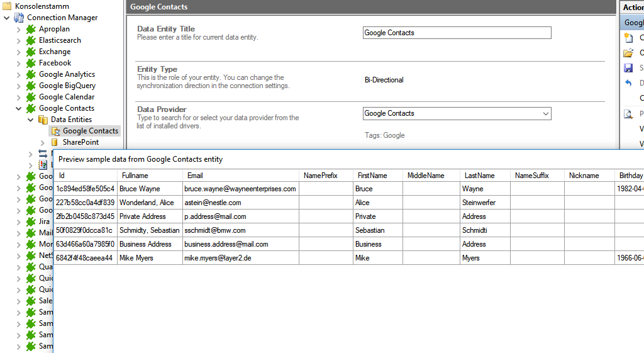Click the Facebook connection puzzle icon

pyautogui.click(x=31, y=63)
